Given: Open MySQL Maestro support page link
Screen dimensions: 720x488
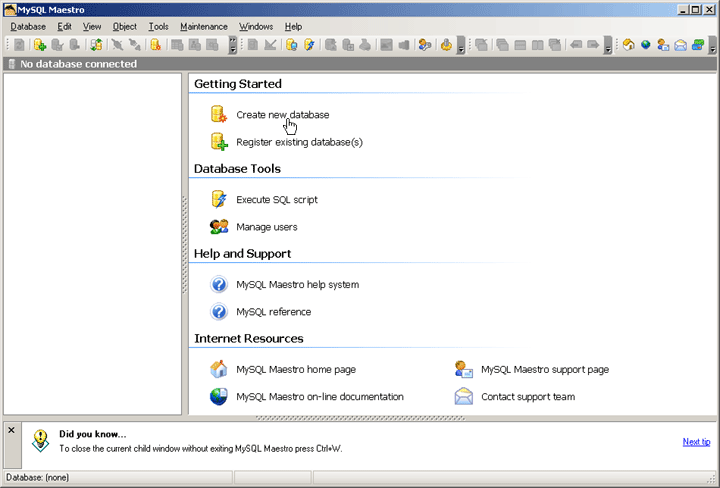Looking at the screenshot, I should tap(545, 370).
